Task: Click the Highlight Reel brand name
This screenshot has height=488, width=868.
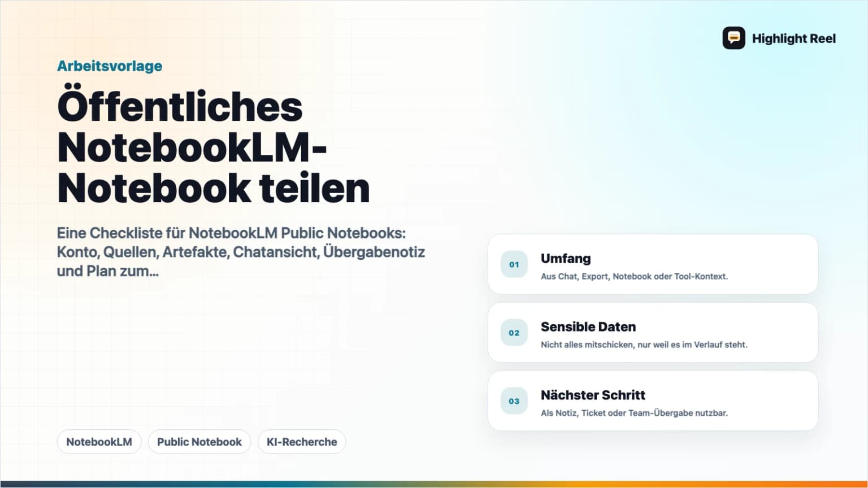Action: pyautogui.click(x=793, y=38)
